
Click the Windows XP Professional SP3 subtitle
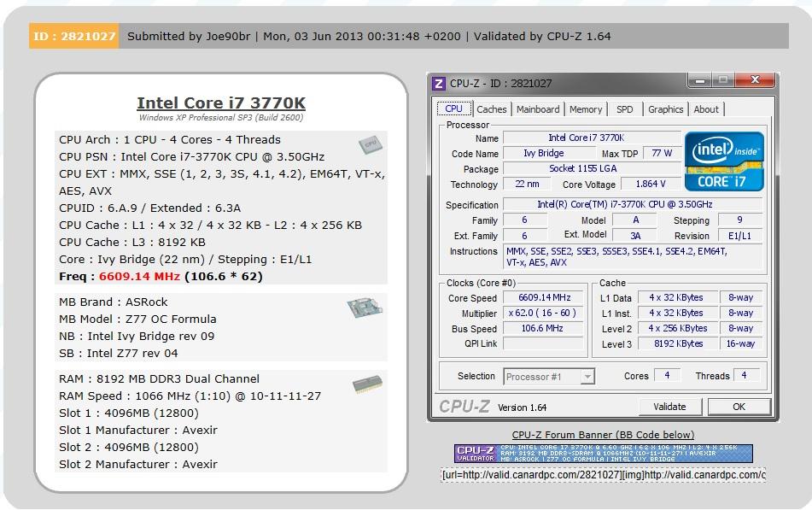point(221,118)
